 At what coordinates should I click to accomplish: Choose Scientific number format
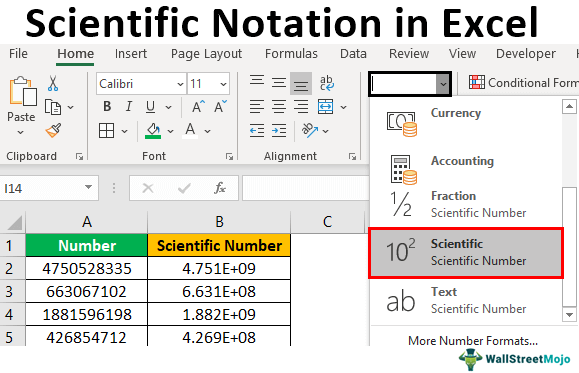[466, 253]
